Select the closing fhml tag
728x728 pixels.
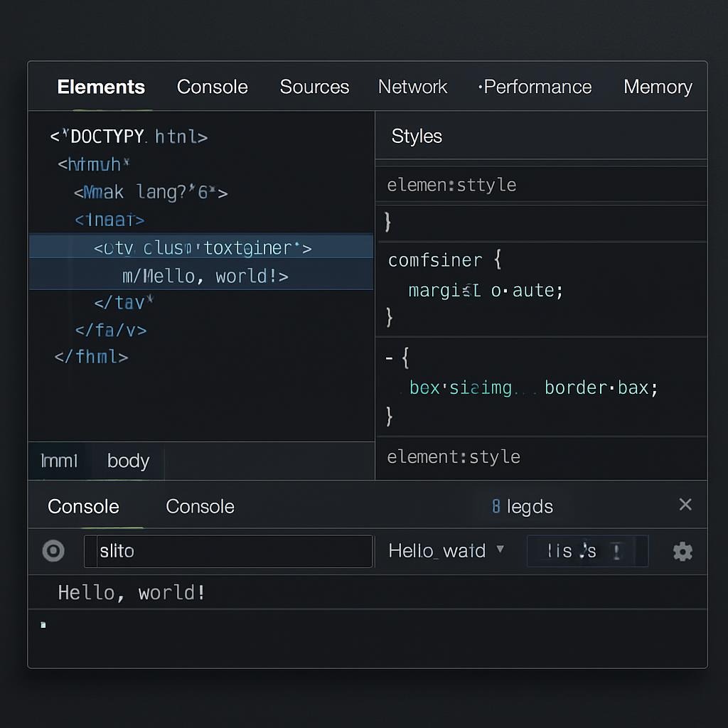click(x=92, y=357)
